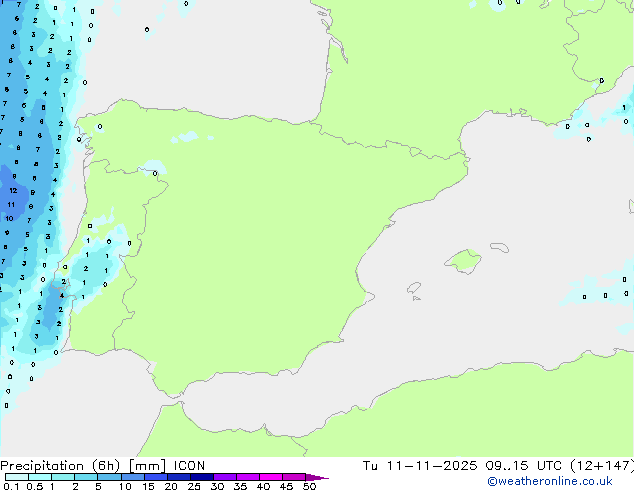Select the 20–25 mm legend color swatch
Viewport: 634px width, 490px height.
pyautogui.click(x=178, y=477)
